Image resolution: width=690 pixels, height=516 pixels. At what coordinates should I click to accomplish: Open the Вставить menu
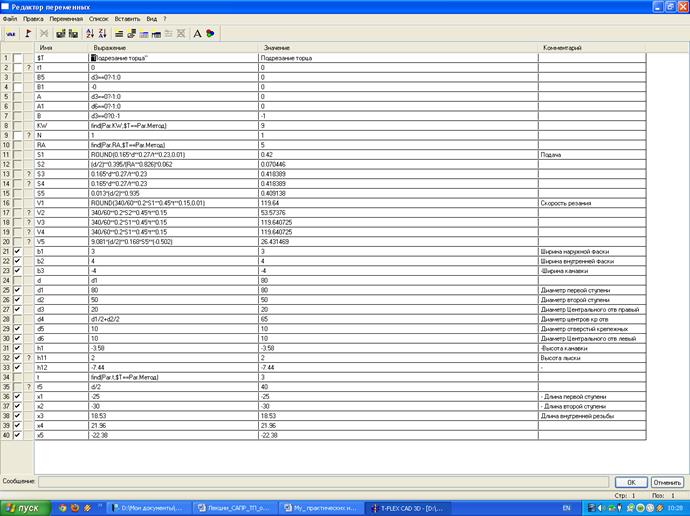tap(127, 19)
